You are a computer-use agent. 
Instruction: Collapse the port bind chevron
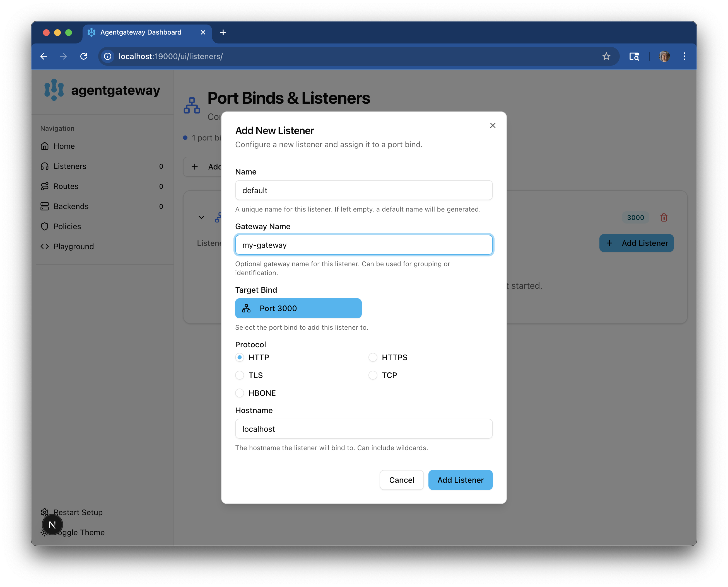[x=201, y=217]
